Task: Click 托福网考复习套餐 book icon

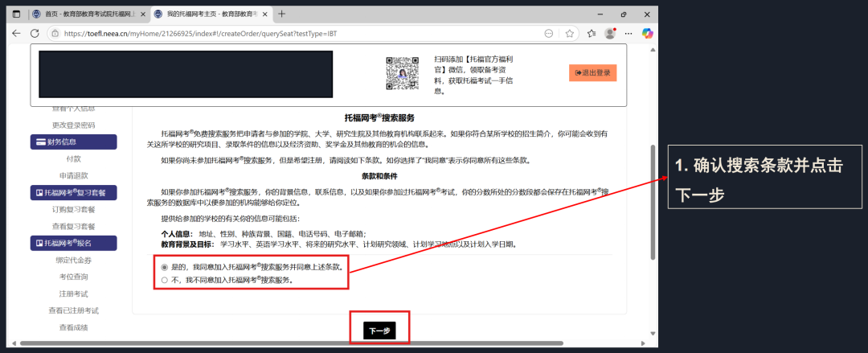Action: (x=39, y=193)
